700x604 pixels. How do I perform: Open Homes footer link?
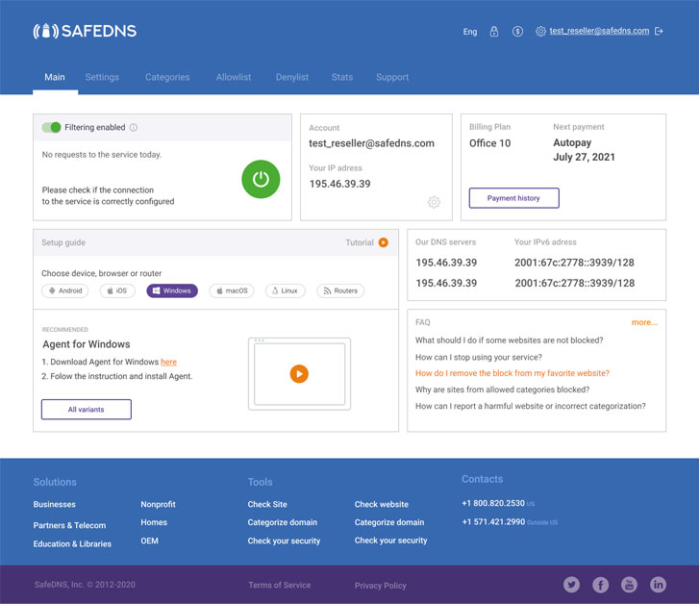(x=154, y=522)
